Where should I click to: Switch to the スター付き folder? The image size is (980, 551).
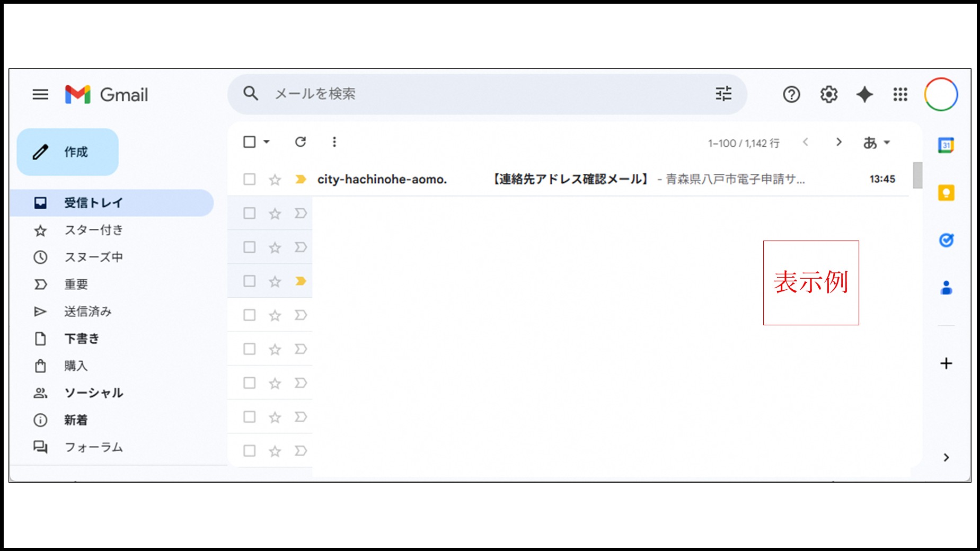94,230
